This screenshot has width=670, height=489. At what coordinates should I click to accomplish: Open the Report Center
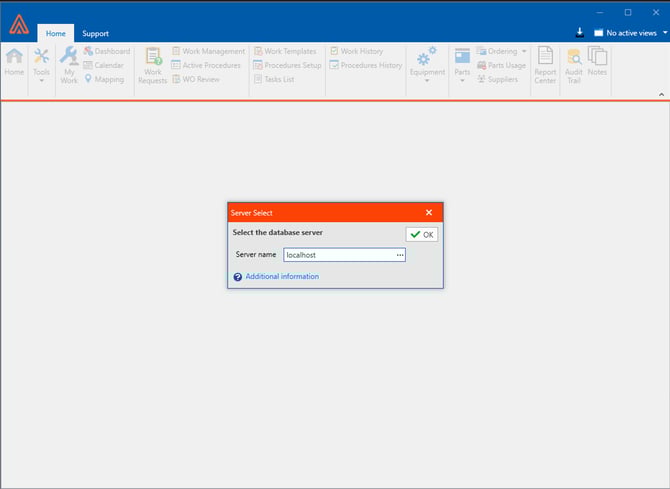545,63
